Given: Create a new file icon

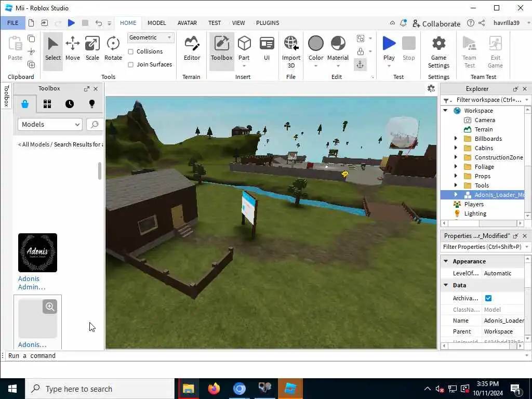Looking at the screenshot, I should 31,23.
